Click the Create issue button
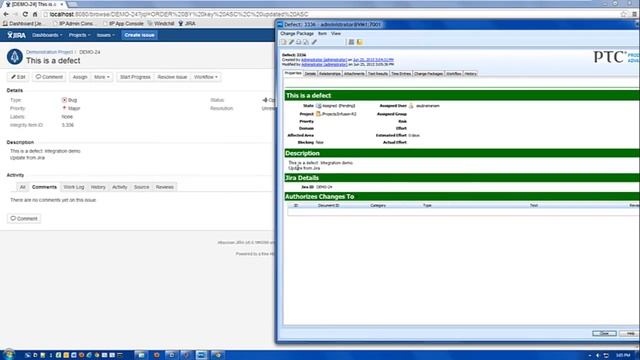Screen dimensions: 640x360 click(x=139, y=35)
